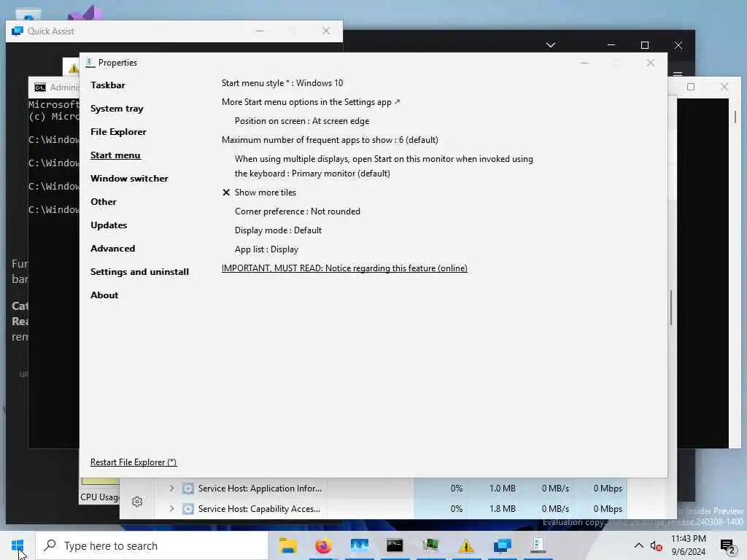Switch to Command Prompt taskbar icon
This screenshot has width=747, height=560.
395,545
